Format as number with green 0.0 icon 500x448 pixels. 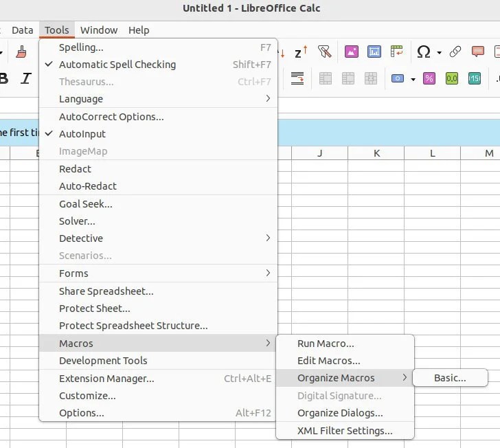tap(452, 78)
